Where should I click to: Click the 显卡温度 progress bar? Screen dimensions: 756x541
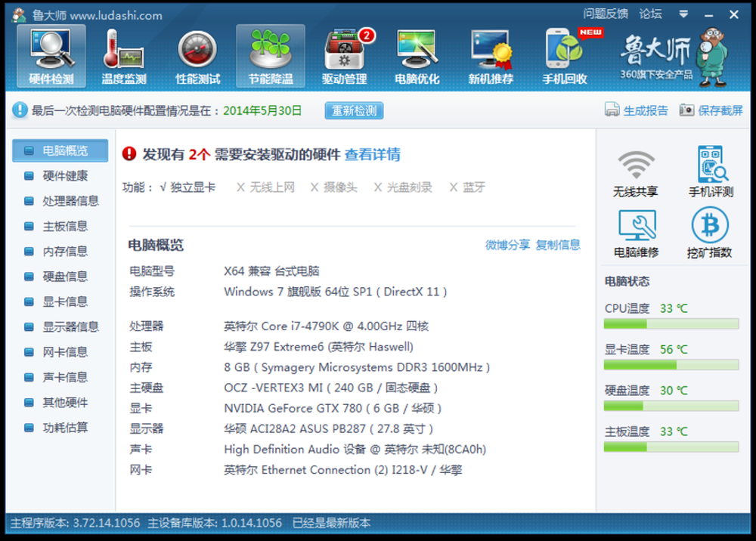[671, 365]
